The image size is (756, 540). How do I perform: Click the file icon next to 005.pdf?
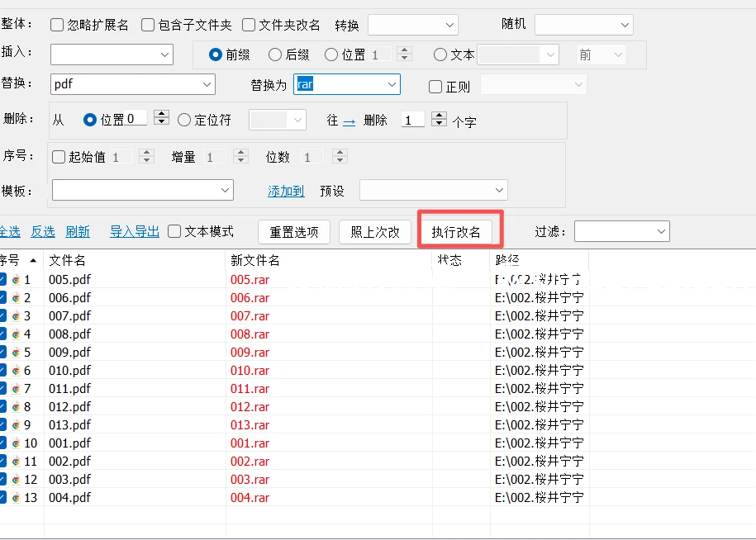pyautogui.click(x=16, y=279)
